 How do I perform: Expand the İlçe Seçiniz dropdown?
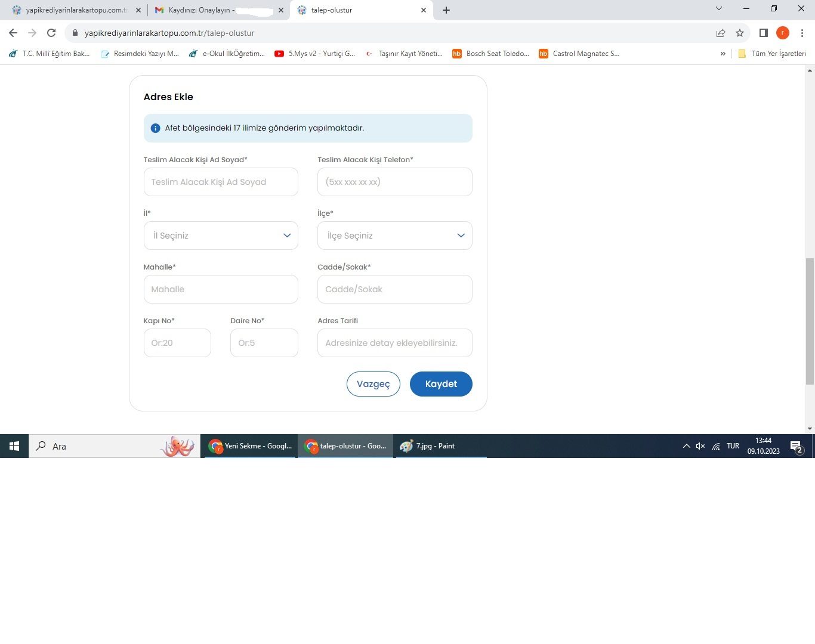pos(394,236)
